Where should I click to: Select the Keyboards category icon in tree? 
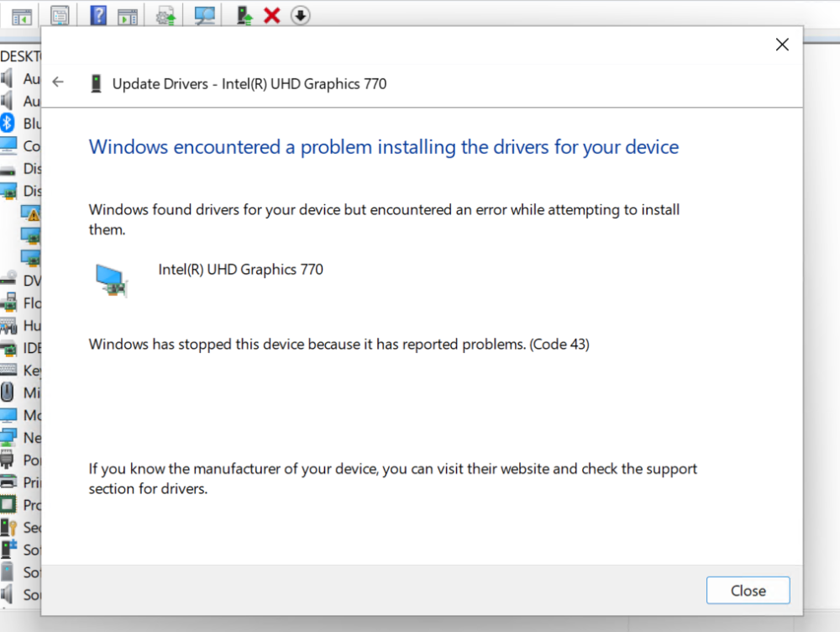(x=8, y=370)
